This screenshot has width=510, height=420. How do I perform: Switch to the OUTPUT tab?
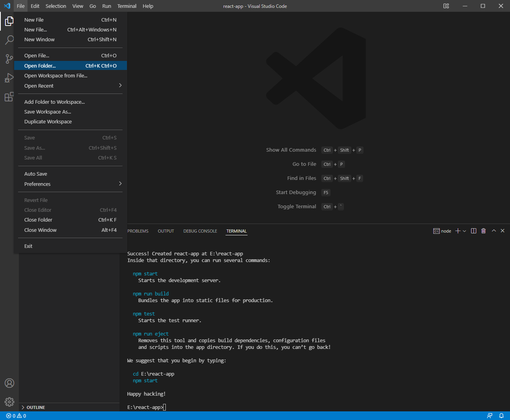pos(166,231)
